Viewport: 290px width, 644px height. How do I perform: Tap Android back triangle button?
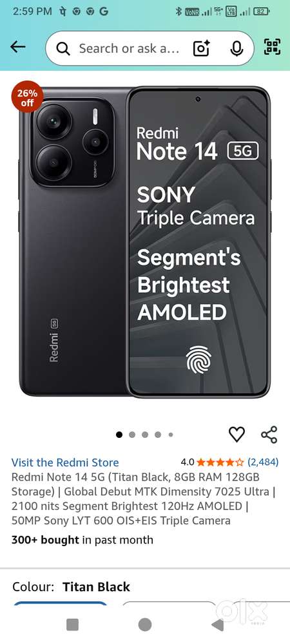click(217, 625)
